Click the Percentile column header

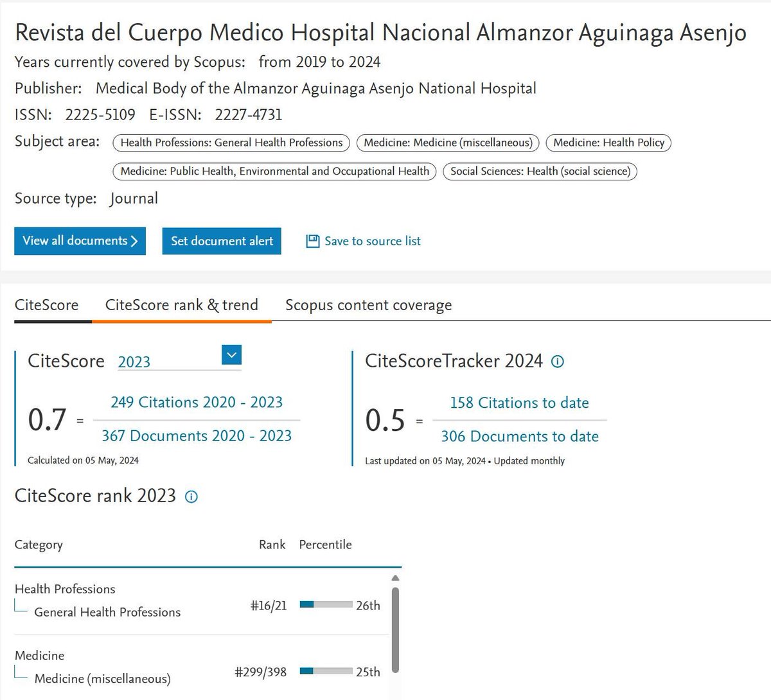coord(325,545)
